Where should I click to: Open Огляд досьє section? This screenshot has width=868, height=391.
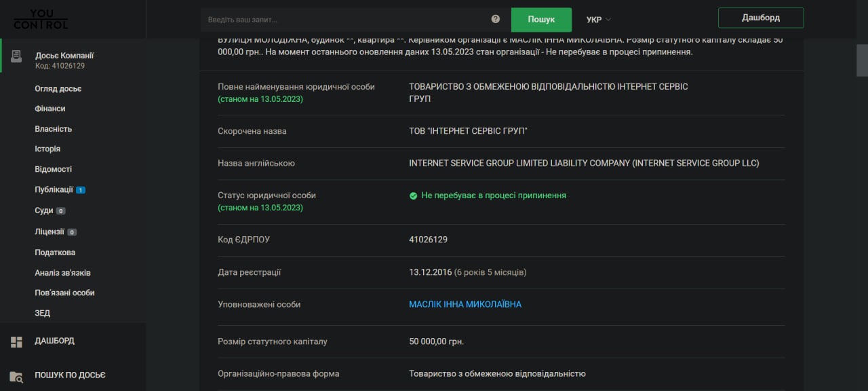click(58, 89)
